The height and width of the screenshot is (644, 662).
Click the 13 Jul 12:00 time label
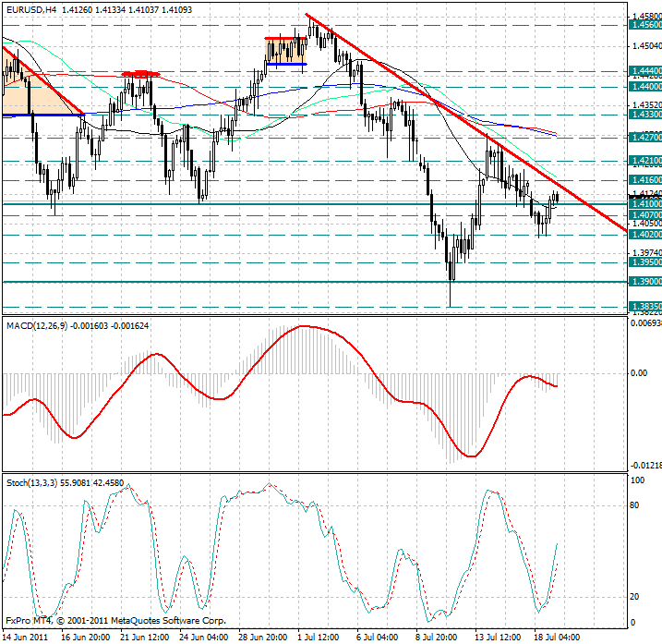(498, 637)
